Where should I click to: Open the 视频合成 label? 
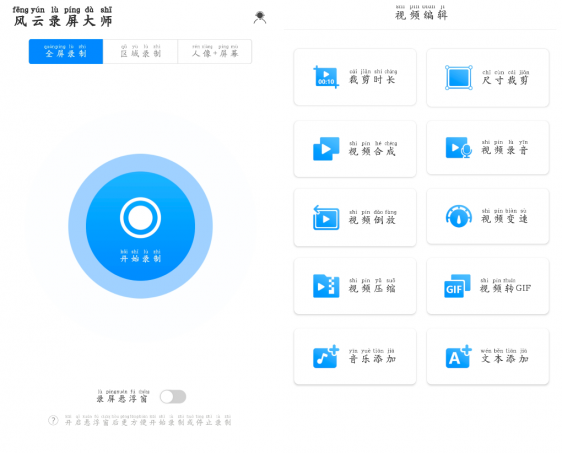(x=373, y=148)
